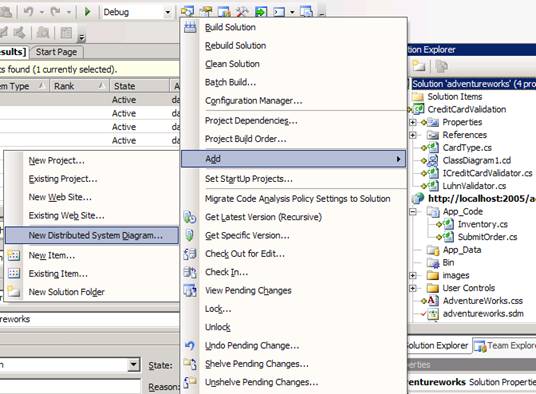Click Get Specific Version icon
The image size is (536, 394).
[x=190, y=235]
